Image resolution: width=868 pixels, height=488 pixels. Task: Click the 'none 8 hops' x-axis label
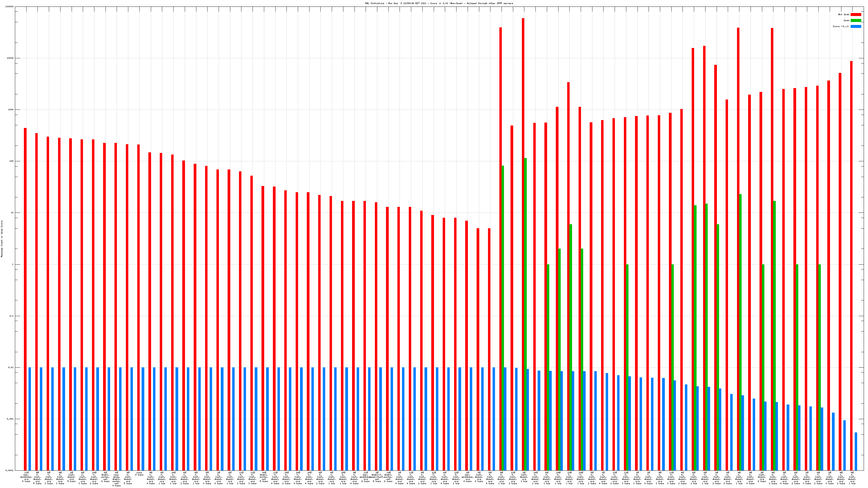139,474
